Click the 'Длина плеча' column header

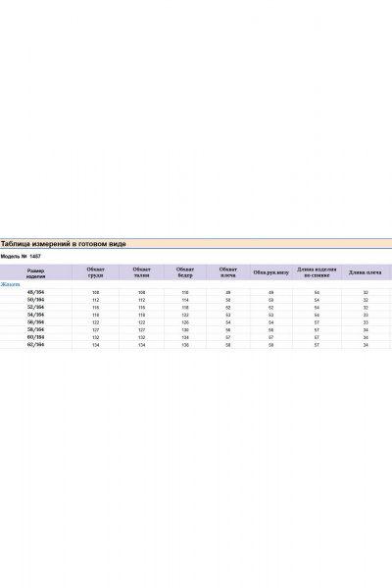366,272
